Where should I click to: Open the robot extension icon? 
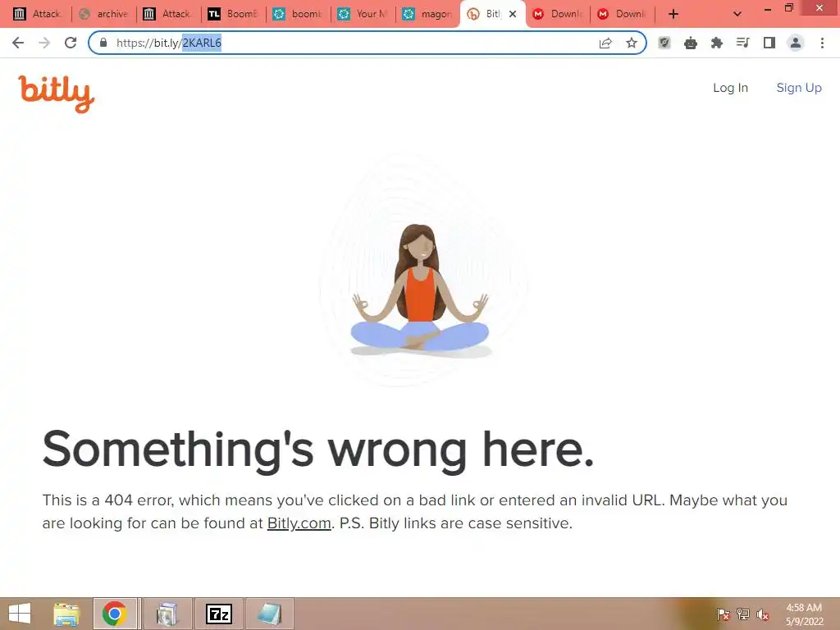point(691,43)
